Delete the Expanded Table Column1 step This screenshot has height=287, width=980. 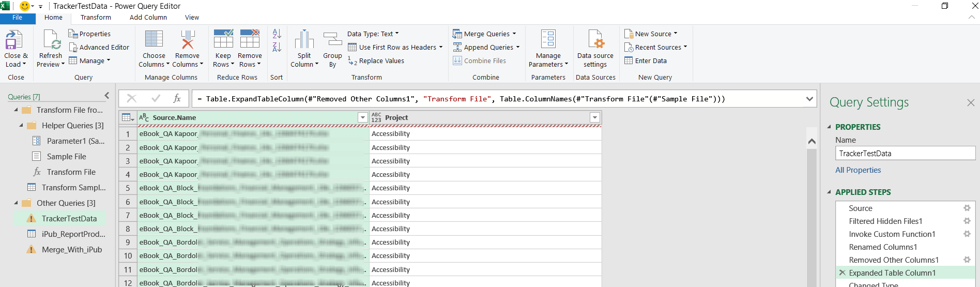(x=842, y=273)
